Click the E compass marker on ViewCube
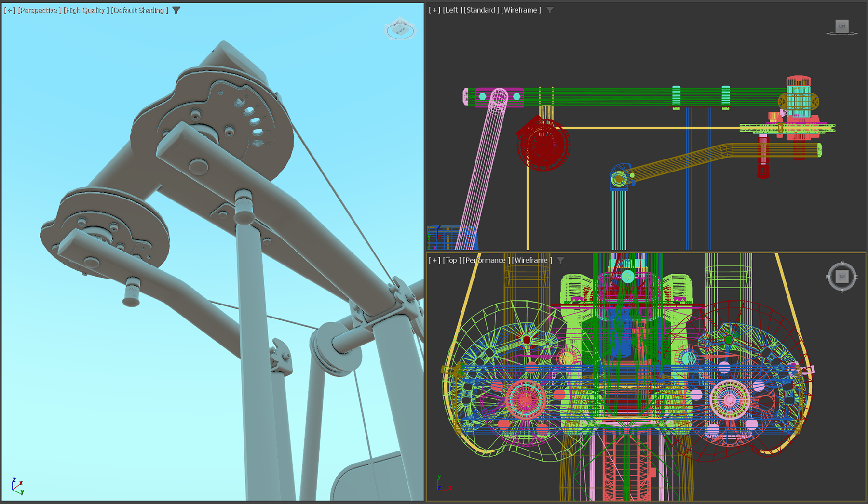Screen dimensions: 868x504 (856, 277)
